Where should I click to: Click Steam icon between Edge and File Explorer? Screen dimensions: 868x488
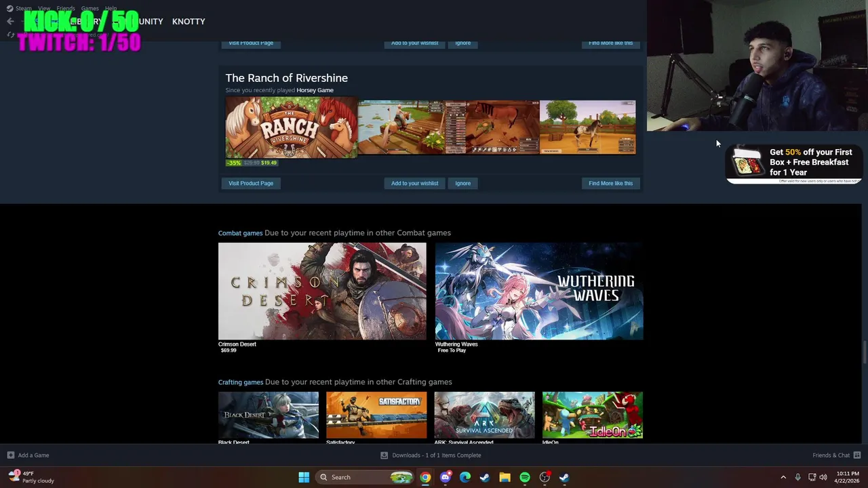click(x=485, y=477)
